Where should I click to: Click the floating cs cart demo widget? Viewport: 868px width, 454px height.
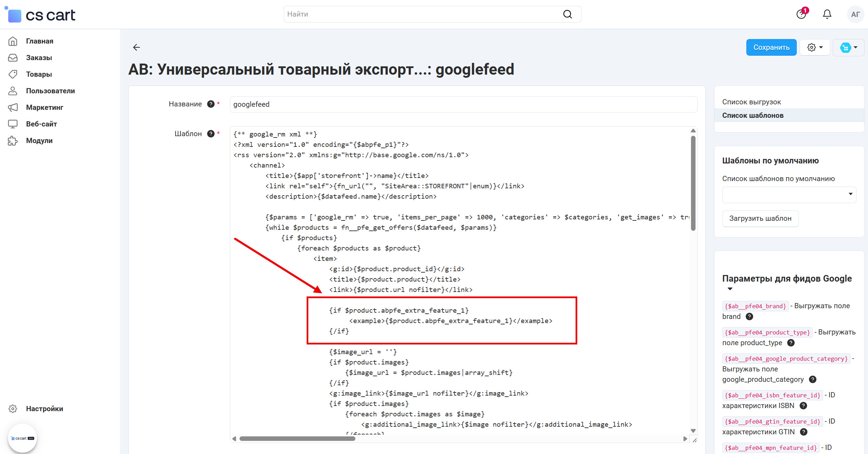[x=22, y=438]
